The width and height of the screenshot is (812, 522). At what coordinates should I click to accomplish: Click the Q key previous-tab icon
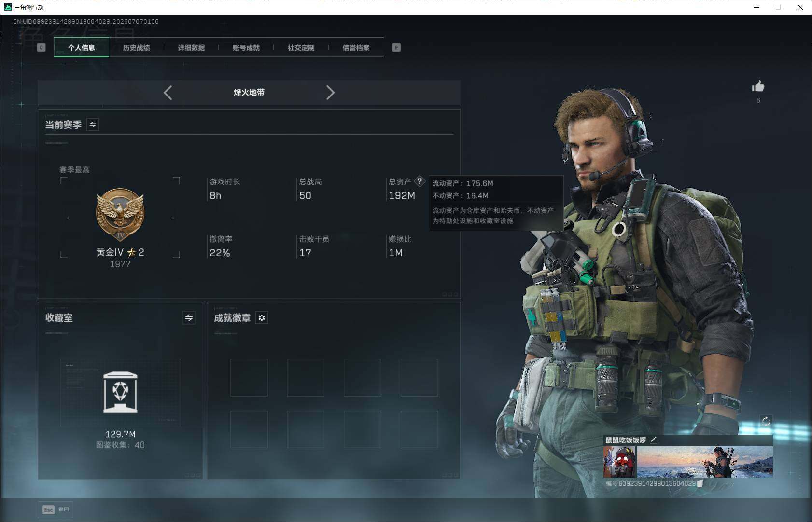click(x=42, y=47)
